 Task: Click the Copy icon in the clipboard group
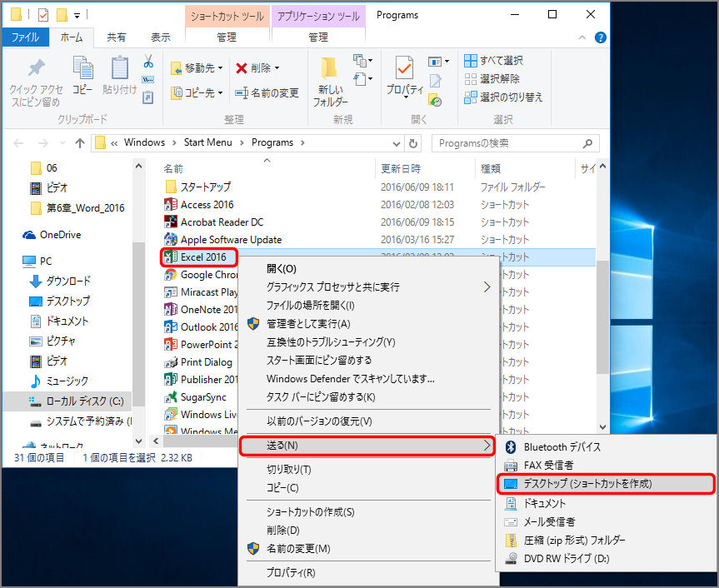82,67
